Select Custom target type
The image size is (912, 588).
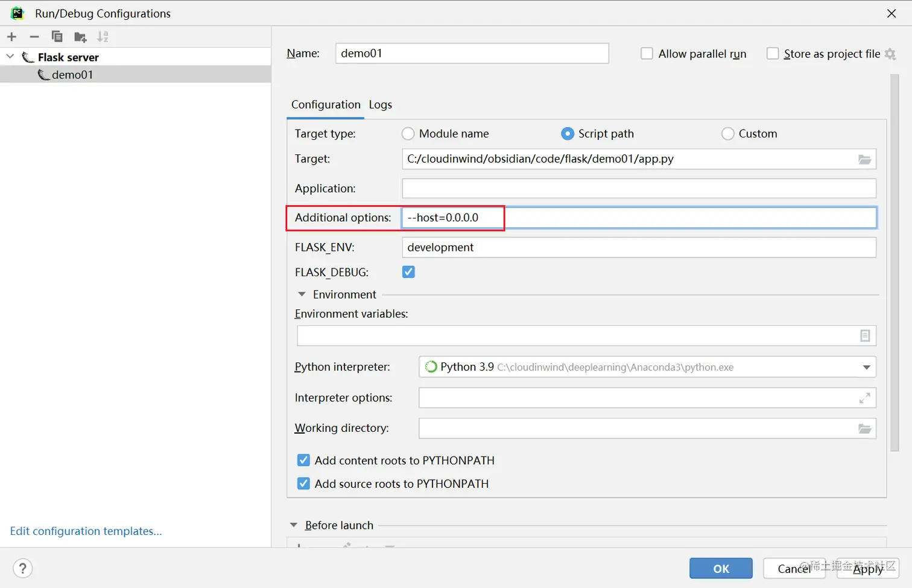728,133
